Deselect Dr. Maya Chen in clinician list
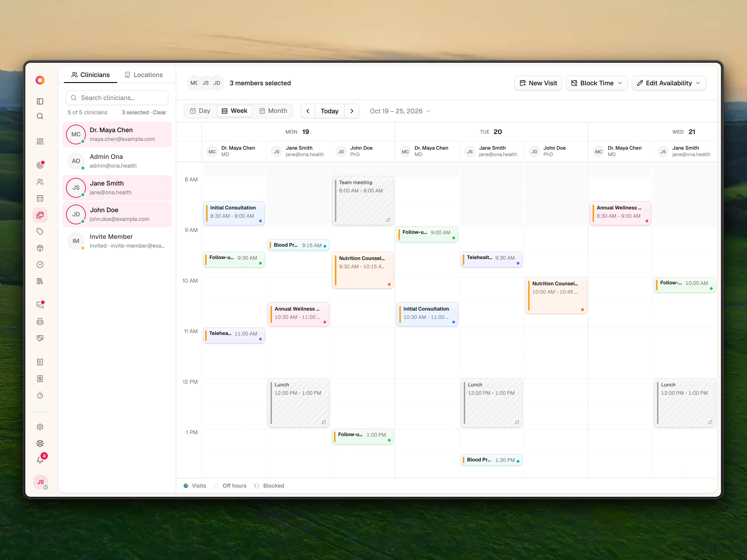This screenshot has width=747, height=560. pyautogui.click(x=117, y=134)
